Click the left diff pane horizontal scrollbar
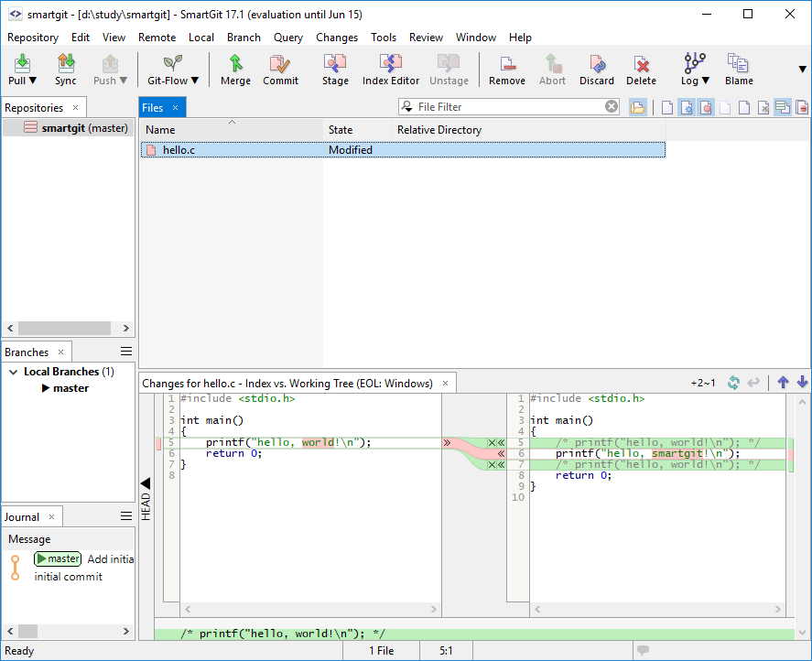Screen dimensions: 812x661 pyautogui.click(x=310, y=609)
